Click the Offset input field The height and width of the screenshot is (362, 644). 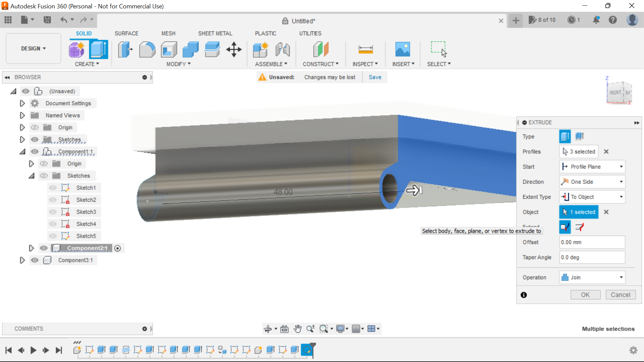point(592,242)
